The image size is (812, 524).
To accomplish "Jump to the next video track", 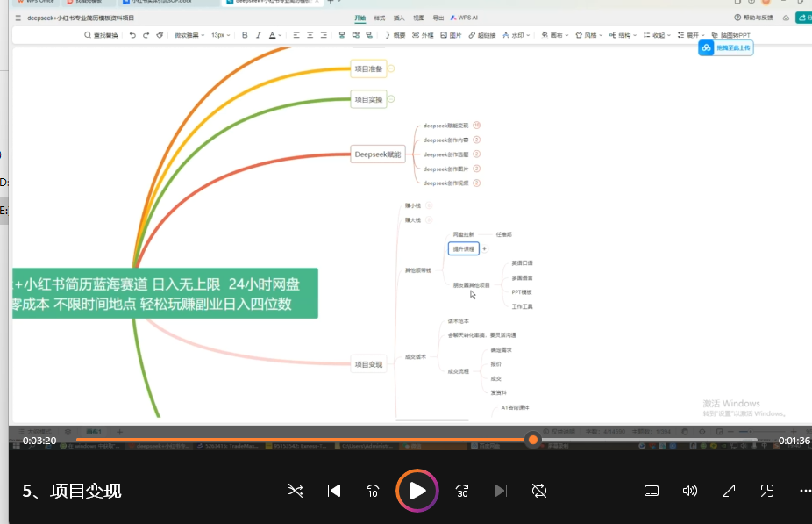I will click(x=500, y=491).
